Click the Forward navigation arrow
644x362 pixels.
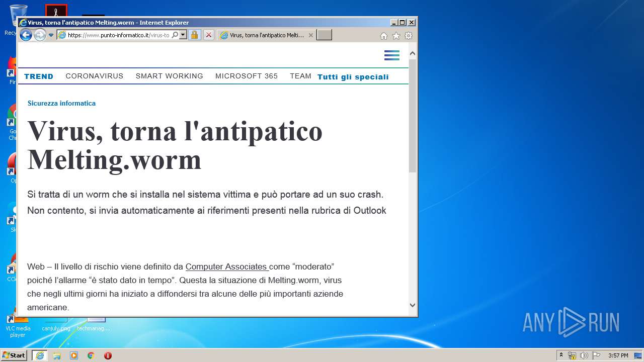40,35
